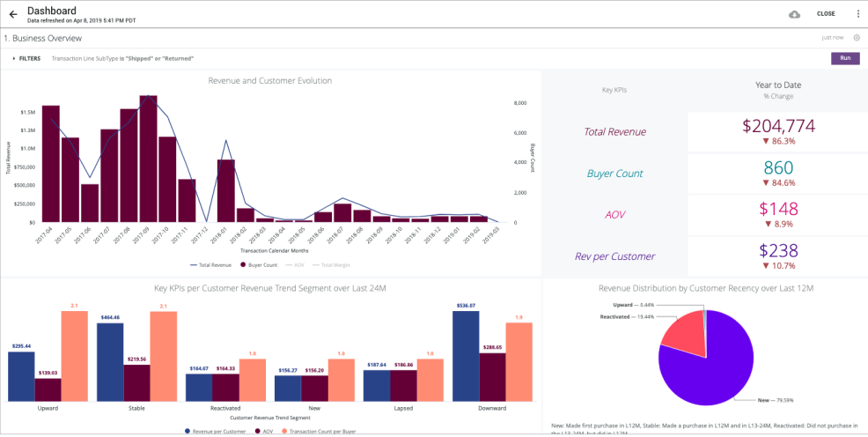
Task: Toggle the AOV series in top chart legend
Action: tap(299, 264)
